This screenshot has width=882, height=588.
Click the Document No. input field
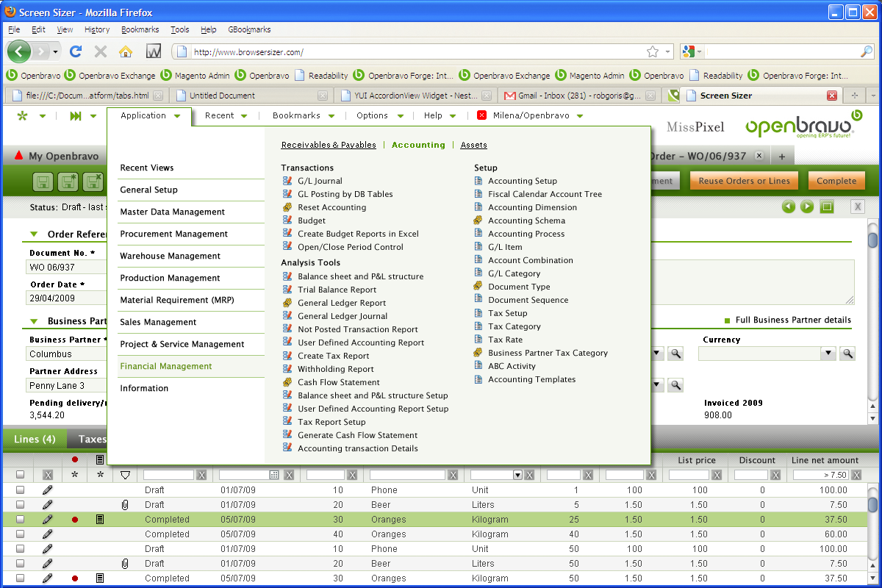pos(66,268)
